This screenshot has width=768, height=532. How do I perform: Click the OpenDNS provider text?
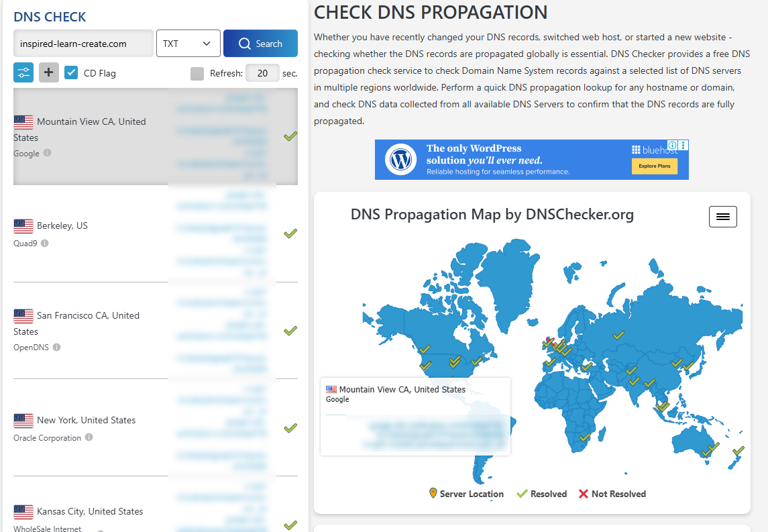pos(31,348)
